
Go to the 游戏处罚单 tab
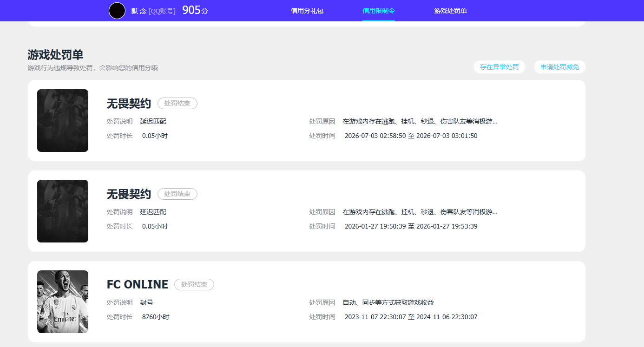pos(451,11)
